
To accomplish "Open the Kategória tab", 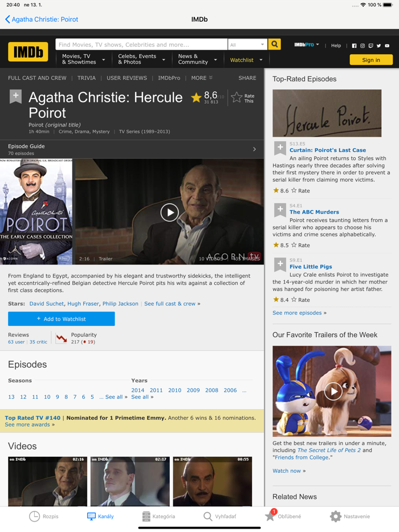I will [158, 517].
